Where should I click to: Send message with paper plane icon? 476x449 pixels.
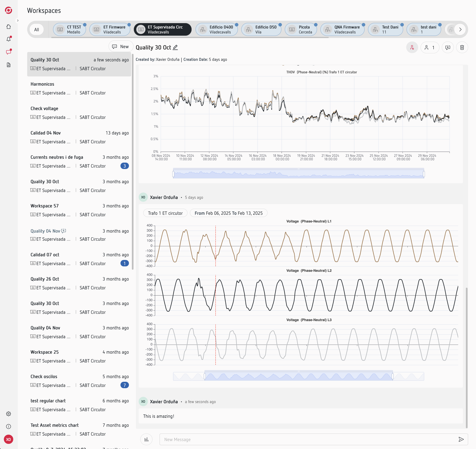[461, 439]
